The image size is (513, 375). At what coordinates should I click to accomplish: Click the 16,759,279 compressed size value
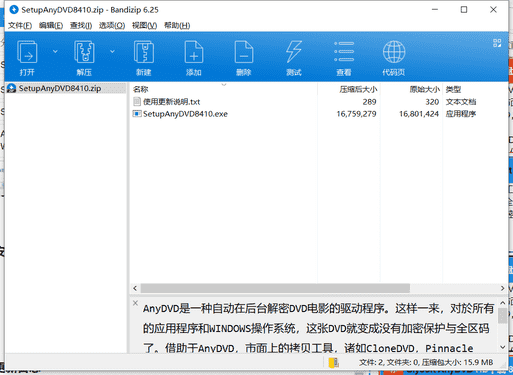[356, 114]
